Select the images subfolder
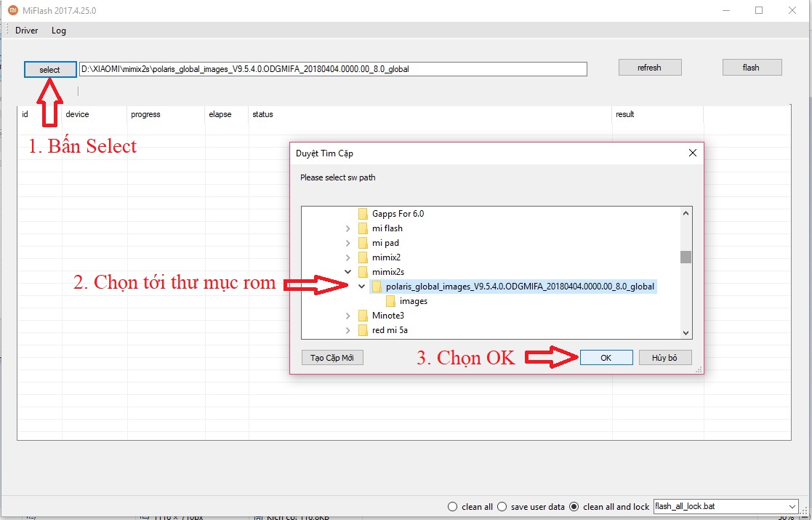 click(x=413, y=301)
